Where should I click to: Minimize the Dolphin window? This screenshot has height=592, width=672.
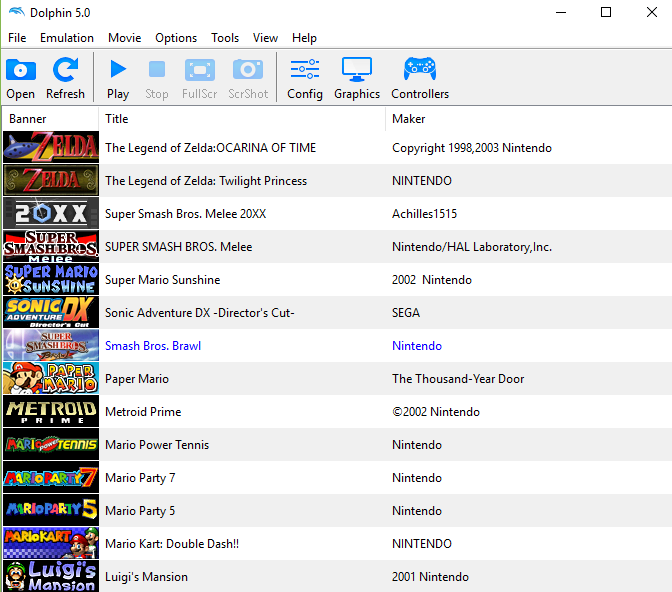[x=561, y=12]
